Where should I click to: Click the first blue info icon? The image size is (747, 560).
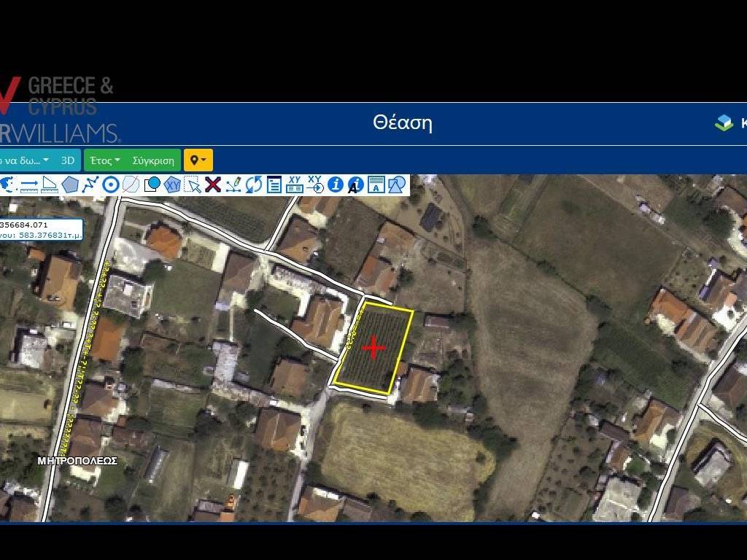(335, 184)
